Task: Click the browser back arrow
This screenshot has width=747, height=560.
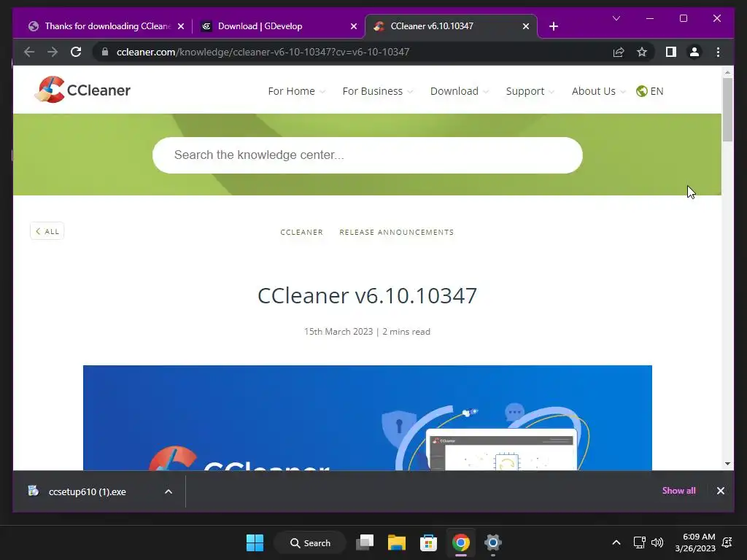Action: coord(29,52)
